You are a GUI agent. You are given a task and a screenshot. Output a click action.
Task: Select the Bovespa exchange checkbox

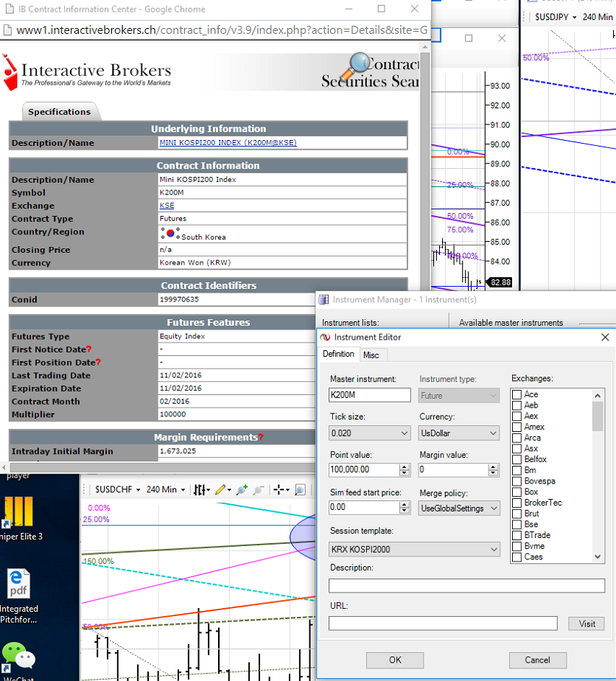[517, 481]
